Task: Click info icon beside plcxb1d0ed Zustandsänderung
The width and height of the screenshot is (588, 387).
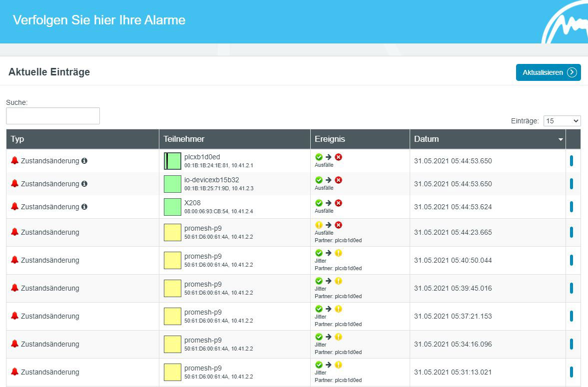Action: 84,161
